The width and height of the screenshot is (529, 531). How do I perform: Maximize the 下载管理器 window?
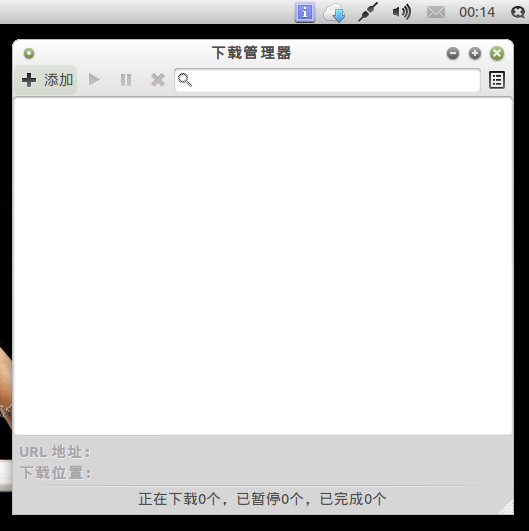coord(475,53)
